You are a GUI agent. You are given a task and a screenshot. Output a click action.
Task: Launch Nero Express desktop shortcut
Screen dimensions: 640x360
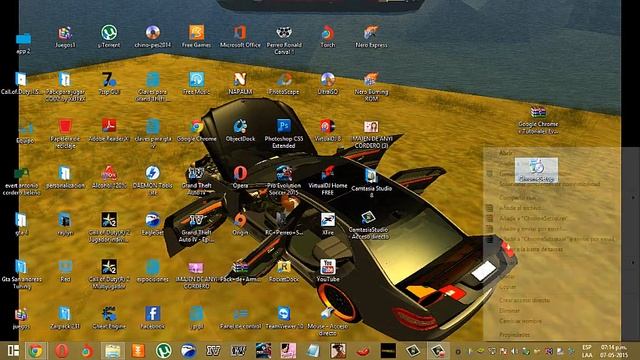tap(371, 36)
